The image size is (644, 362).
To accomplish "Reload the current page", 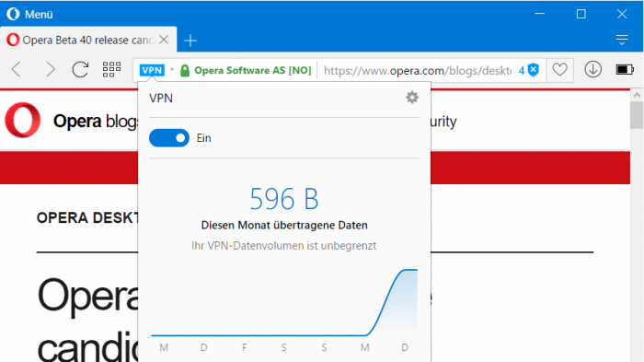I will (80, 69).
